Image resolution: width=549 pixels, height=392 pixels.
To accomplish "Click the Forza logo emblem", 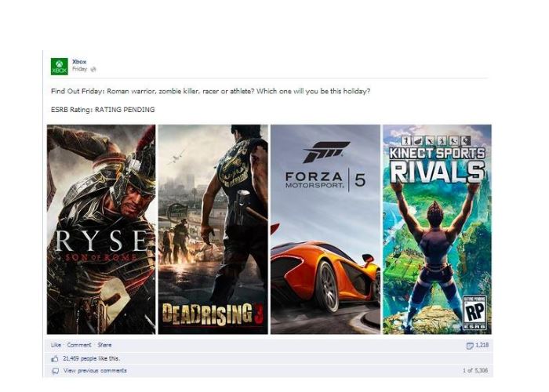I will (326, 152).
